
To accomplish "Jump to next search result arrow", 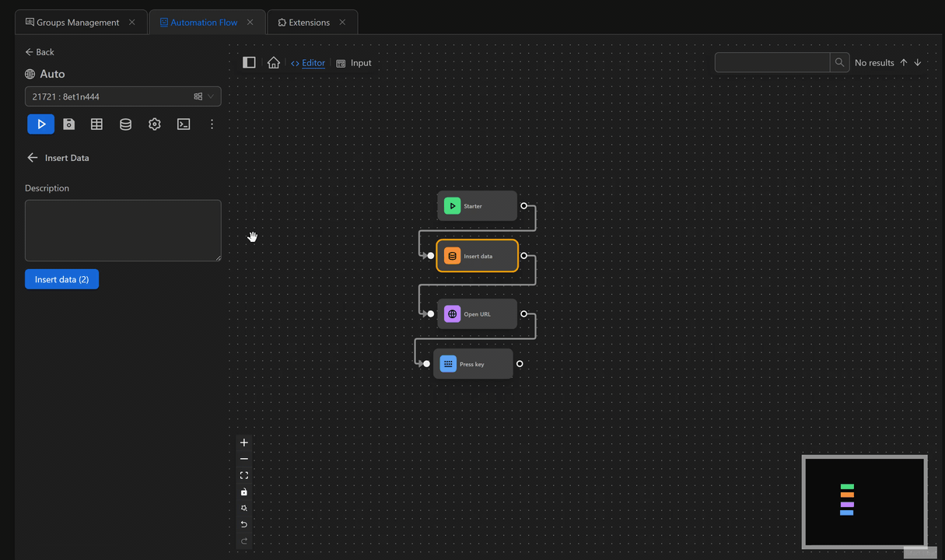I will click(x=918, y=63).
